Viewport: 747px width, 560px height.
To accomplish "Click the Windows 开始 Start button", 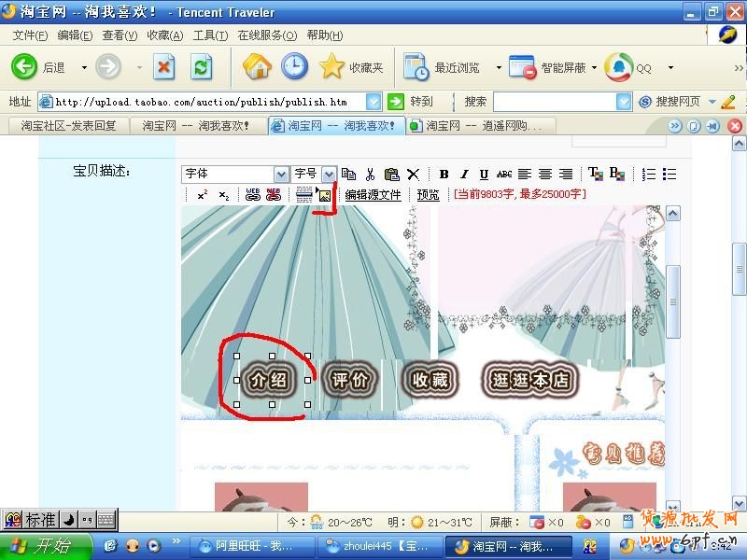I will 45,546.
